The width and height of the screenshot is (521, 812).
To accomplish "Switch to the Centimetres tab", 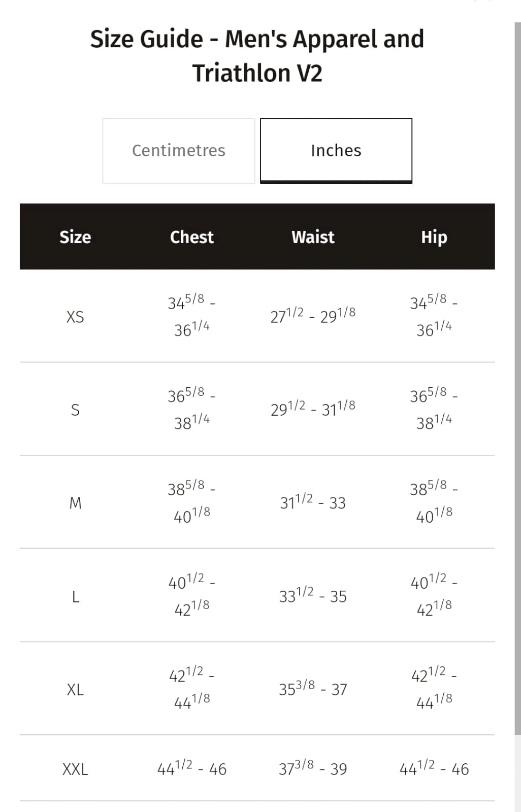I will [x=178, y=151].
